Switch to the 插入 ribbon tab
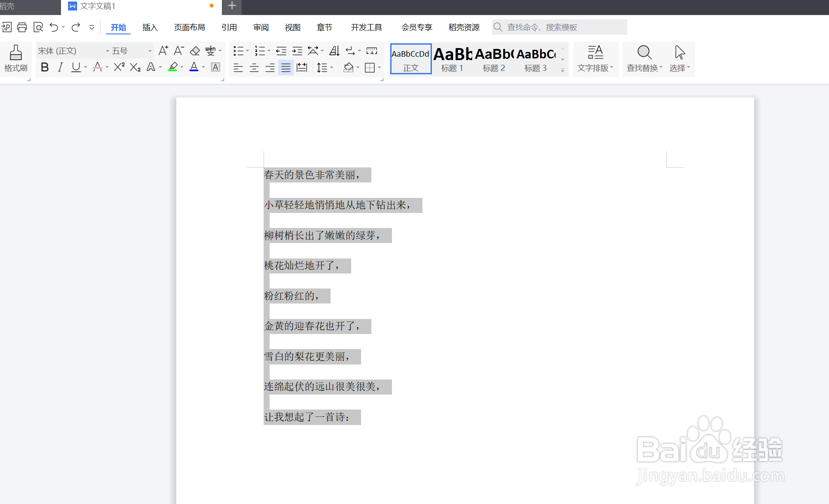The height and width of the screenshot is (504, 829). [150, 27]
